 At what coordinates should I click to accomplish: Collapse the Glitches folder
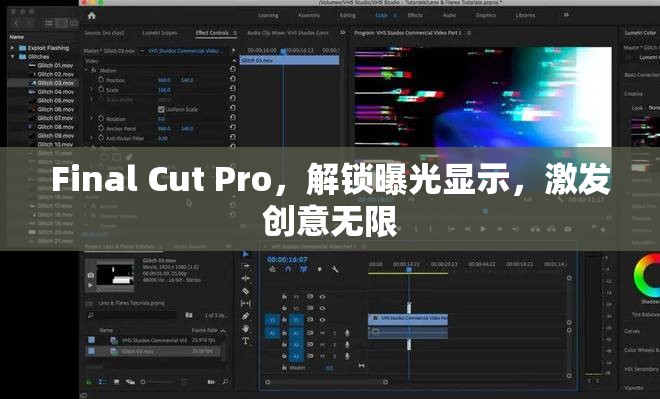click(x=12, y=56)
